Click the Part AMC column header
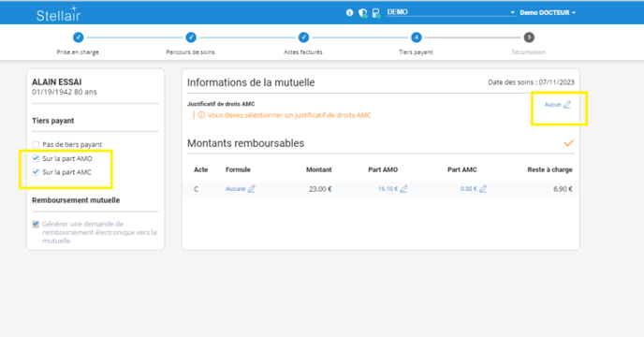This screenshot has width=644, height=337. [462, 169]
